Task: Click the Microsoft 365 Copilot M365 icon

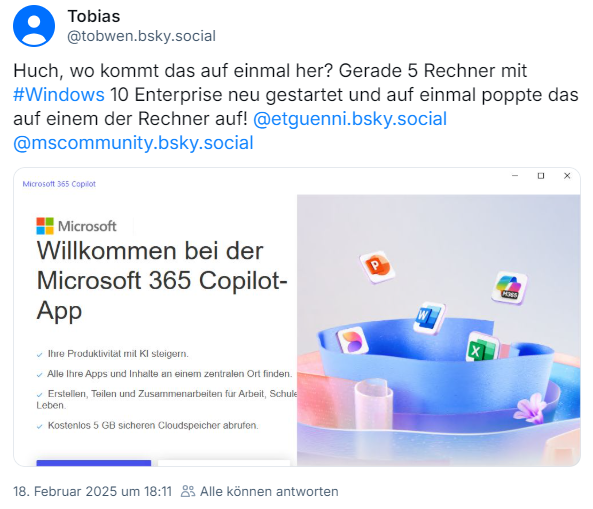Action: (509, 288)
